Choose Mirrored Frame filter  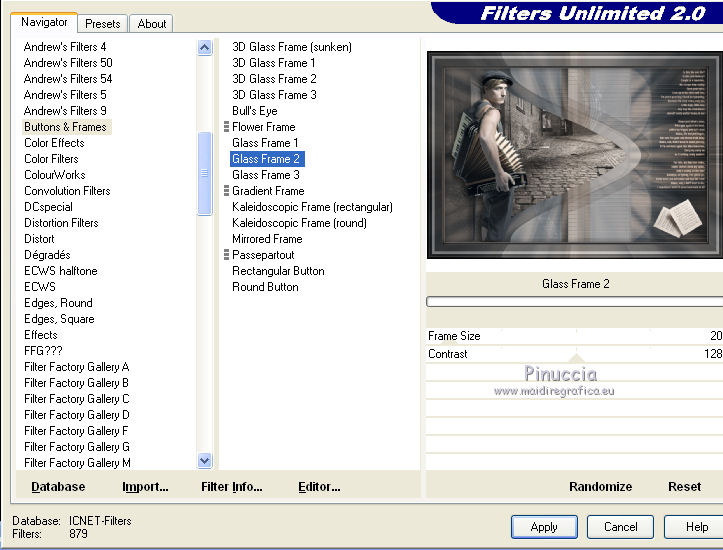pyautogui.click(x=267, y=239)
